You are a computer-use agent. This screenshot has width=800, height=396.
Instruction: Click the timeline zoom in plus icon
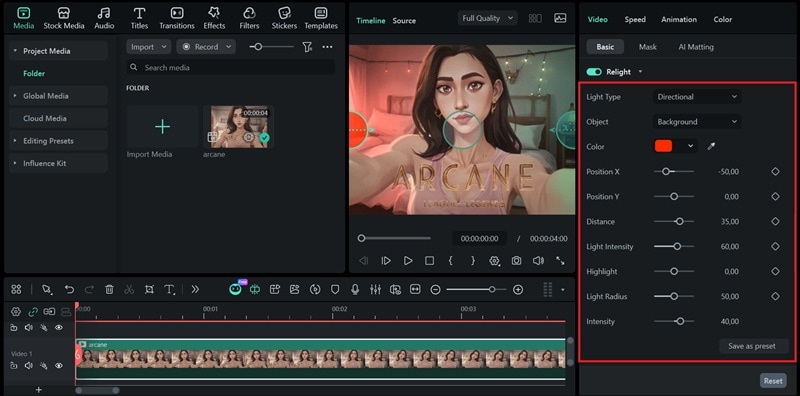[518, 290]
